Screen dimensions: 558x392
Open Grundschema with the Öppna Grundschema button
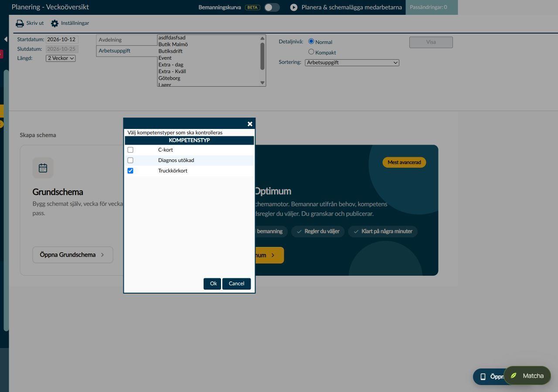(x=73, y=255)
